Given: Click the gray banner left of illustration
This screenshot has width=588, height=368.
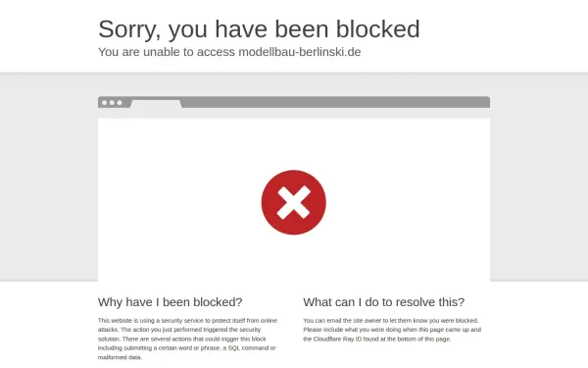Looking at the screenshot, I should pos(49,178).
